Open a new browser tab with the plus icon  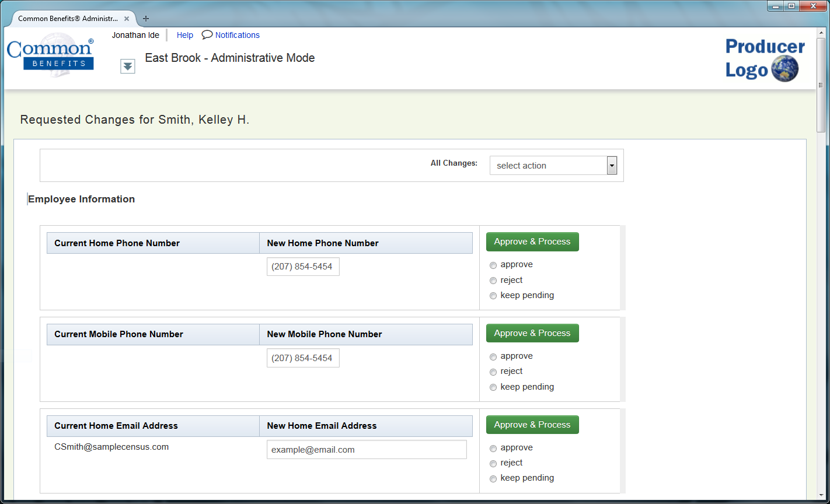pos(145,18)
